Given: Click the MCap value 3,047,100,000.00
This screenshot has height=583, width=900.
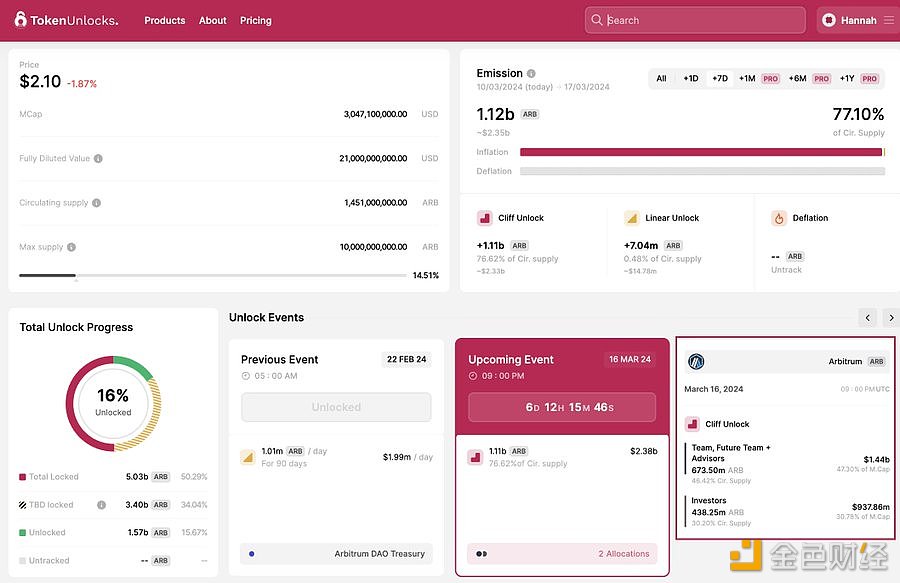Looking at the screenshot, I should pos(375,114).
